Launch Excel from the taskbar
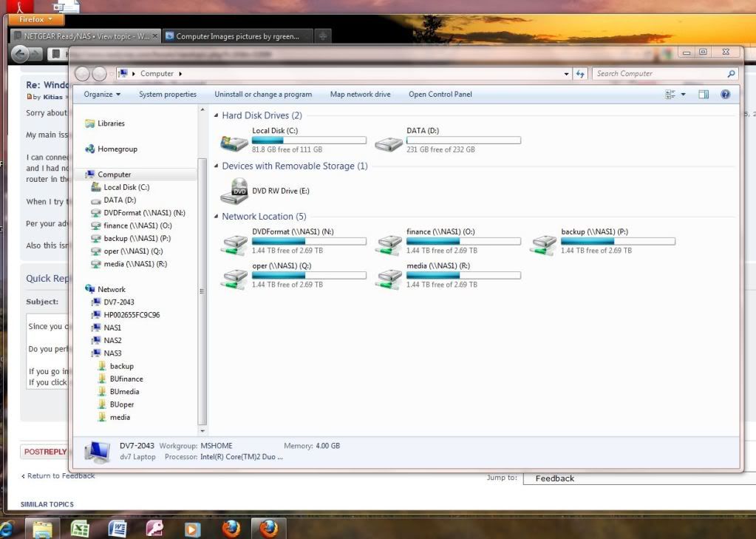The image size is (756, 539). pyautogui.click(x=80, y=529)
